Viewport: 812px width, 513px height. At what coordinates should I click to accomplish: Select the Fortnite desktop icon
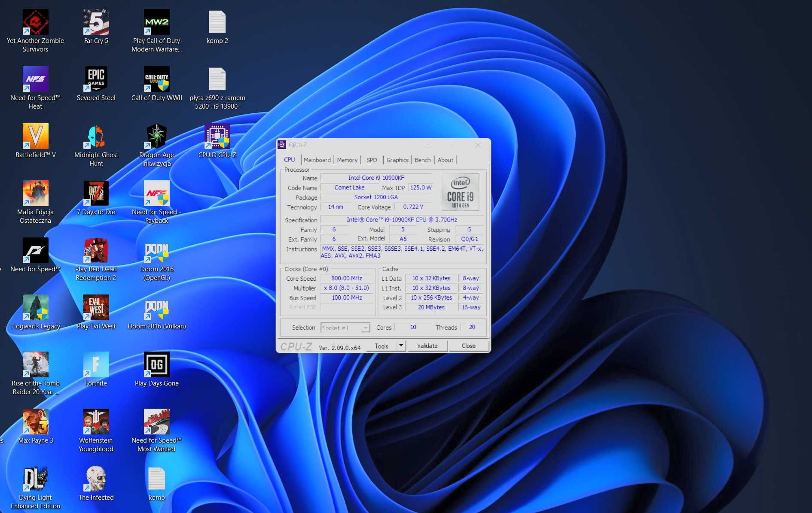(x=96, y=370)
